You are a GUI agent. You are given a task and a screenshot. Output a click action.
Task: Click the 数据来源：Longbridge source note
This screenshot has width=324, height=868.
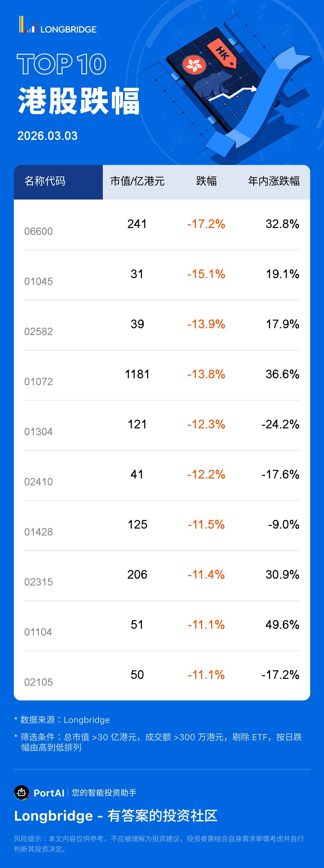65,720
